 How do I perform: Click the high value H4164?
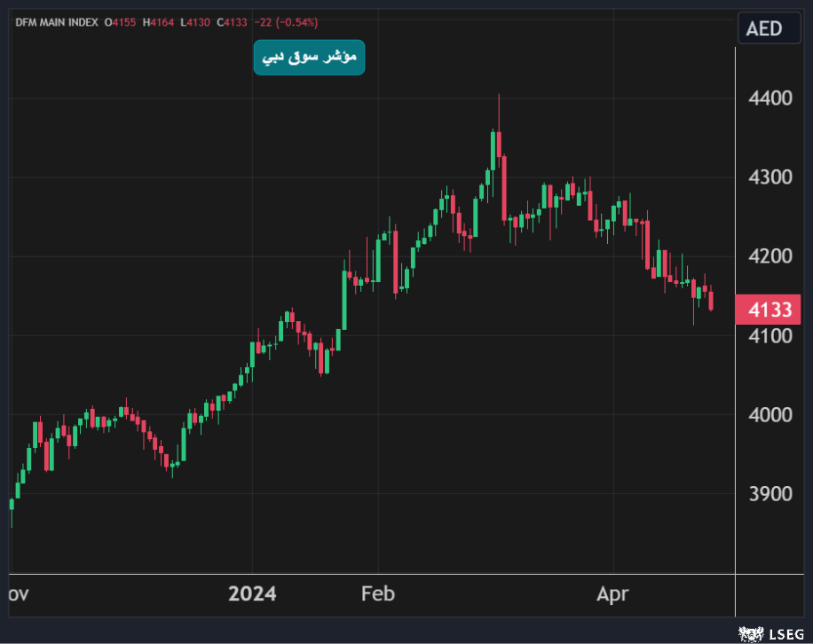[x=160, y=22]
